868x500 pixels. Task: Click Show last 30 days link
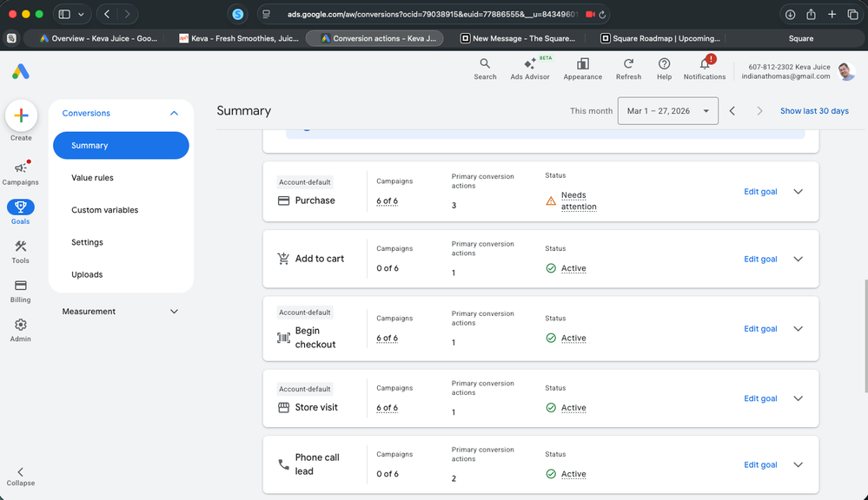click(x=814, y=110)
